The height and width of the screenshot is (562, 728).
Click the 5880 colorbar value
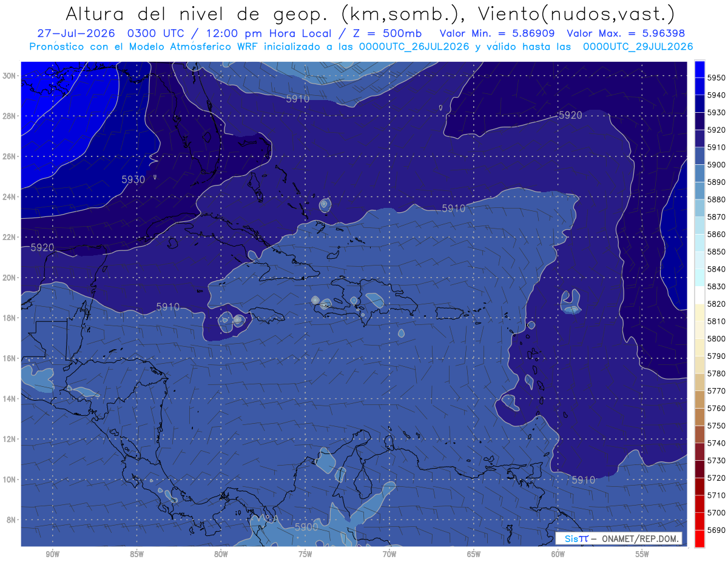(x=716, y=199)
